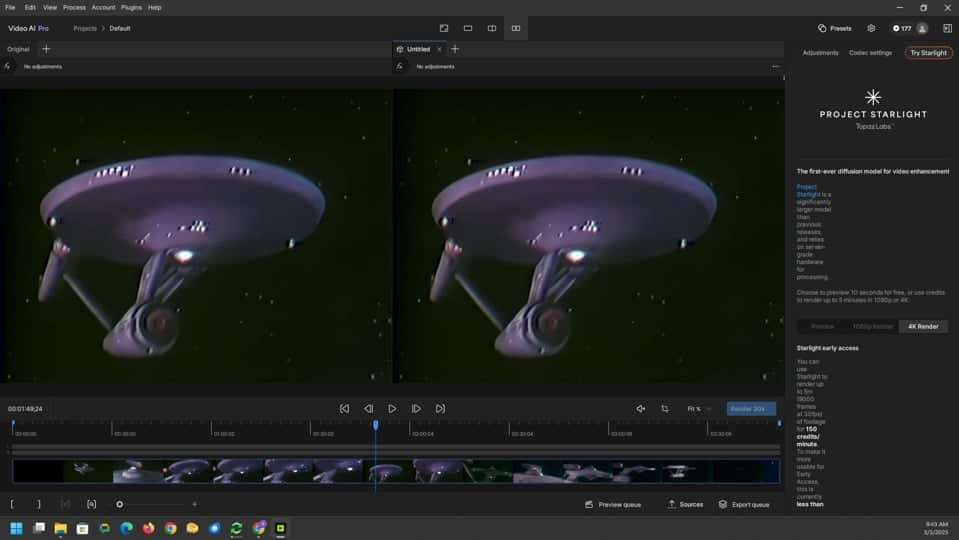Image resolution: width=959 pixels, height=540 pixels.
Task: Open the Process menu
Action: 74,7
